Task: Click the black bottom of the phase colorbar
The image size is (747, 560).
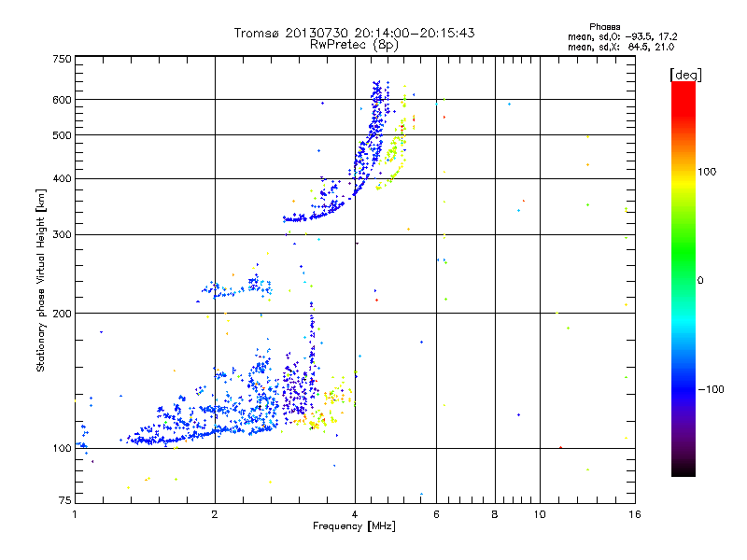Action: pos(684,469)
